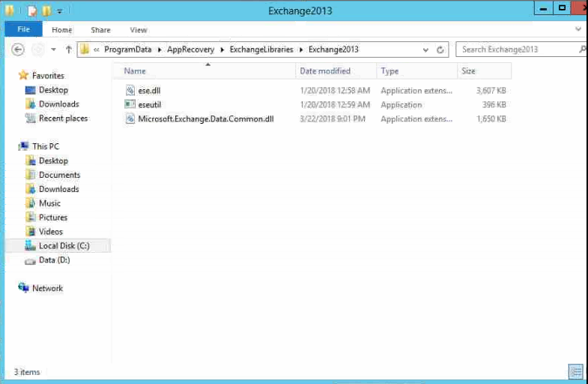
Task: Open the File ribbon tab
Action: [23, 29]
